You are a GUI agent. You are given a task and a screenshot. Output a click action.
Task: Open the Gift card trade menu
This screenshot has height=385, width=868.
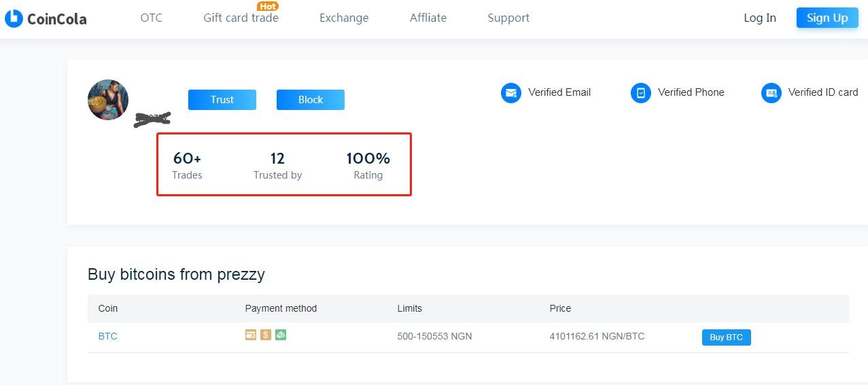click(x=241, y=18)
